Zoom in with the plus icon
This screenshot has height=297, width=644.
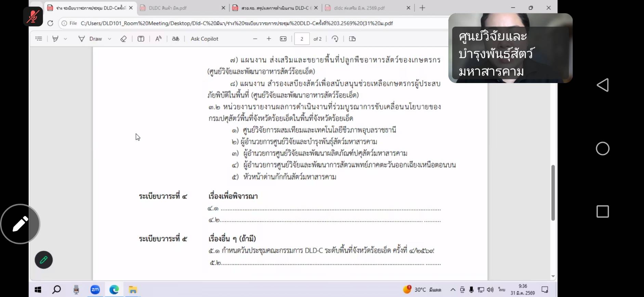point(269,39)
